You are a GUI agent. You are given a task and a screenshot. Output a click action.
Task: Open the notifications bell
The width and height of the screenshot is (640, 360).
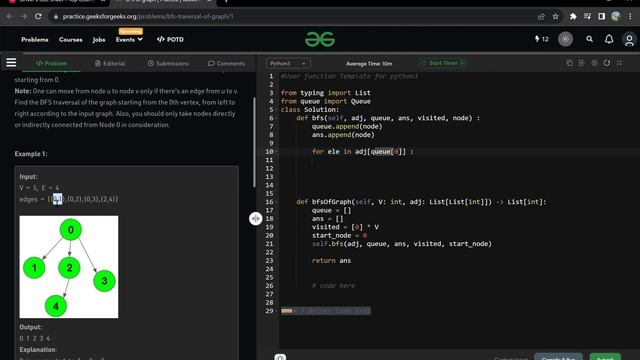pyautogui.click(x=609, y=39)
